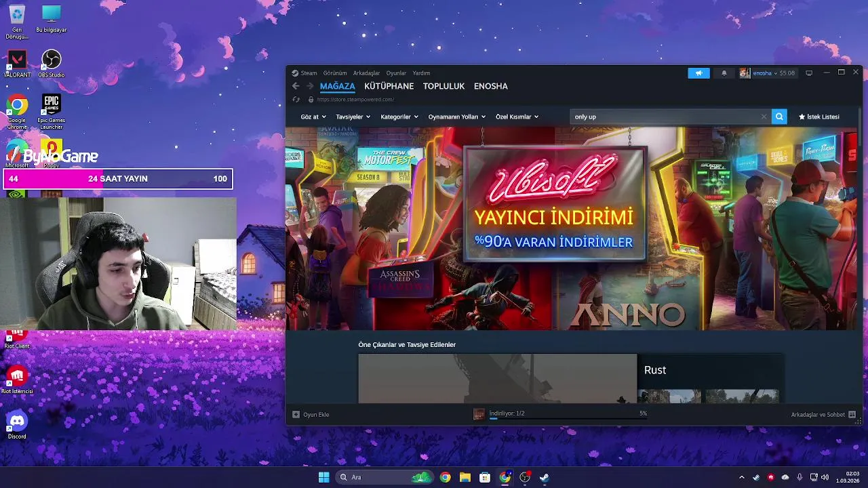Viewport: 868px width, 488px height.
Task: Open the Oyunlar menu
Action: [396, 73]
